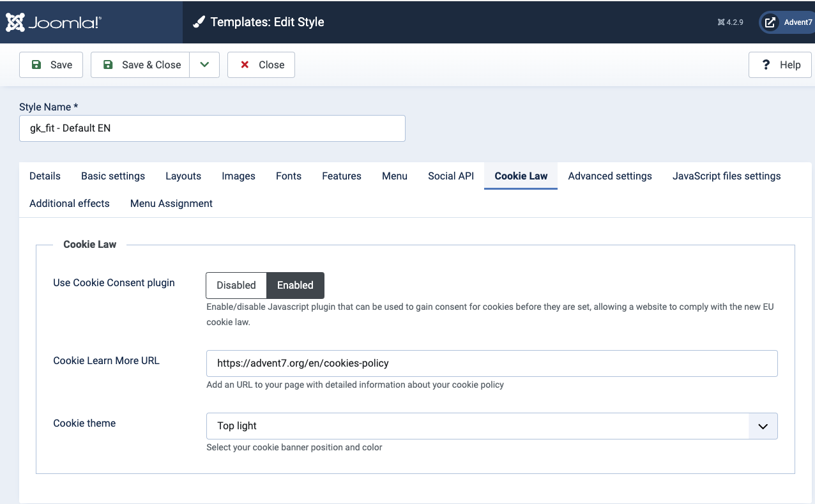Click the paintbrush icon beside Templates title
This screenshot has height=504, width=815.
[199, 22]
